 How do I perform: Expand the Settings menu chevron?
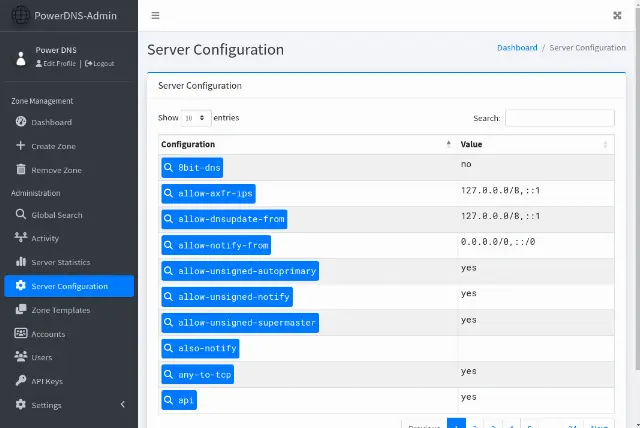coord(123,404)
